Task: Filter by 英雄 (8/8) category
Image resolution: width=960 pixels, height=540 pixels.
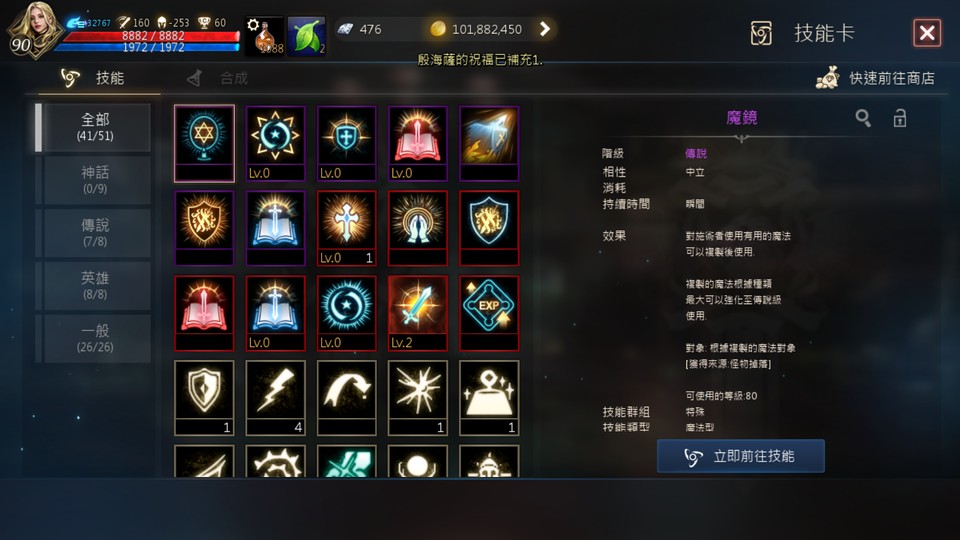Action: [x=95, y=285]
